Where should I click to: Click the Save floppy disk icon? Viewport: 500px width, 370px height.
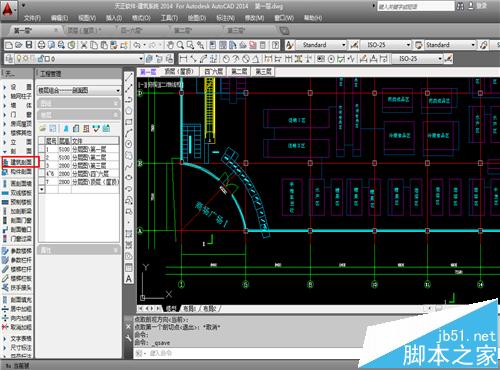click(29, 45)
